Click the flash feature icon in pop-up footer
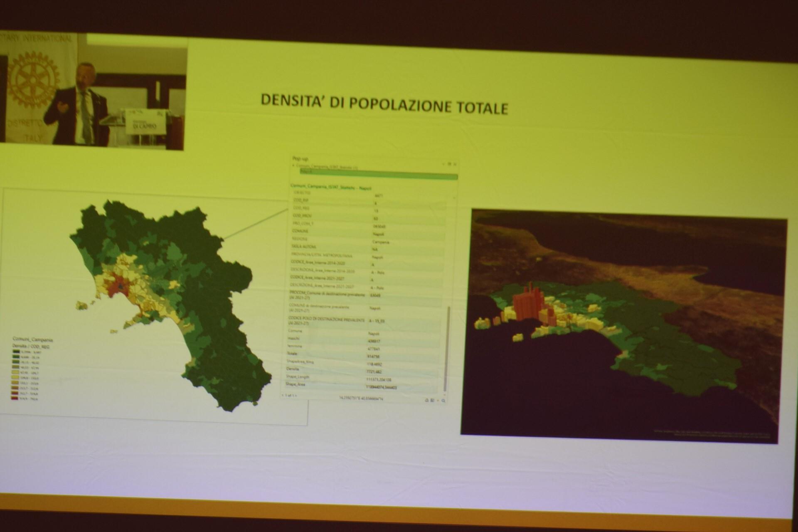798x532 pixels. (438, 401)
